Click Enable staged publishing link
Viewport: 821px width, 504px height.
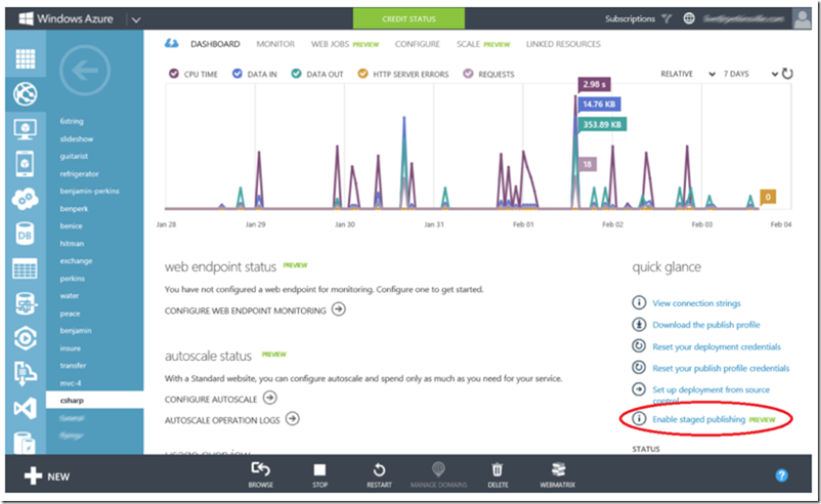(699, 419)
